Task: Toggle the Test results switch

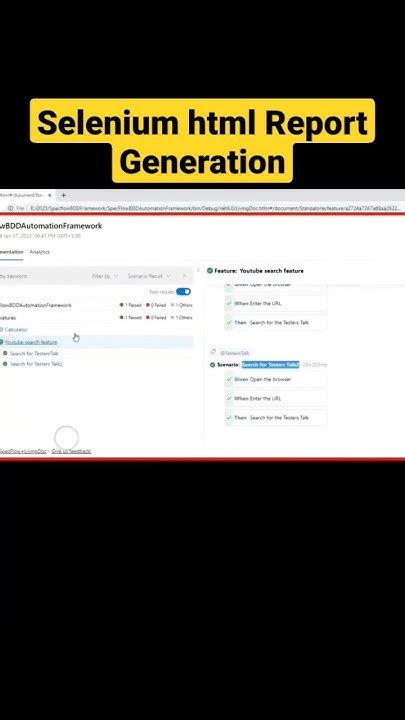Action: pyautogui.click(x=183, y=292)
